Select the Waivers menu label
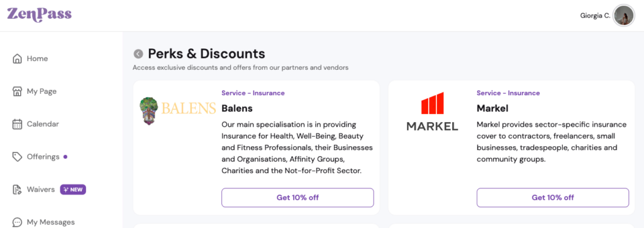644x228 pixels. tap(41, 190)
